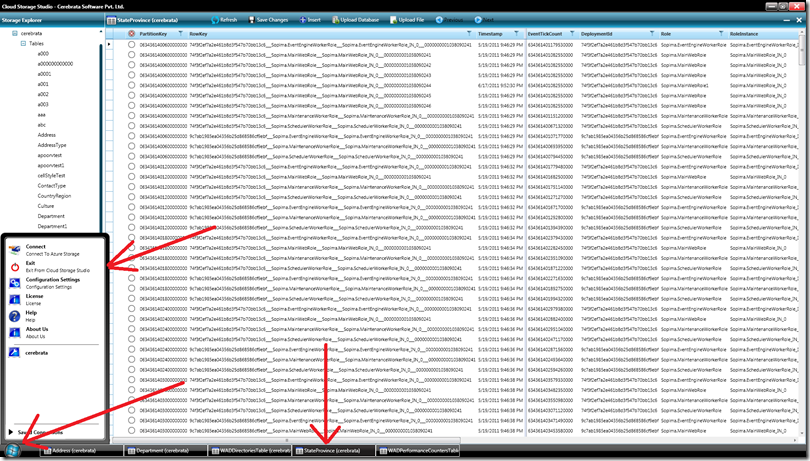810x461 pixels.
Task: Switch to Department (cerebrata) tab
Action: pos(165,451)
